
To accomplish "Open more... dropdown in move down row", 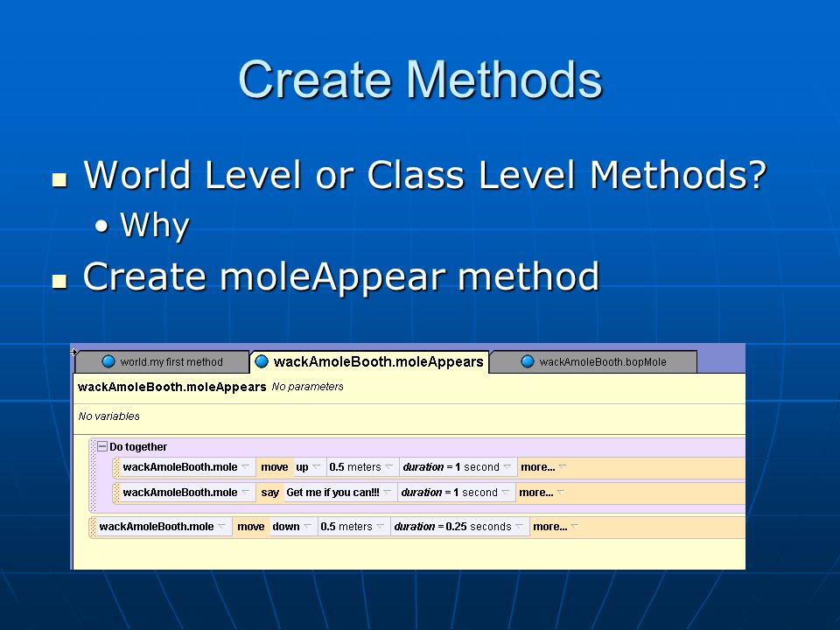I will [x=556, y=527].
